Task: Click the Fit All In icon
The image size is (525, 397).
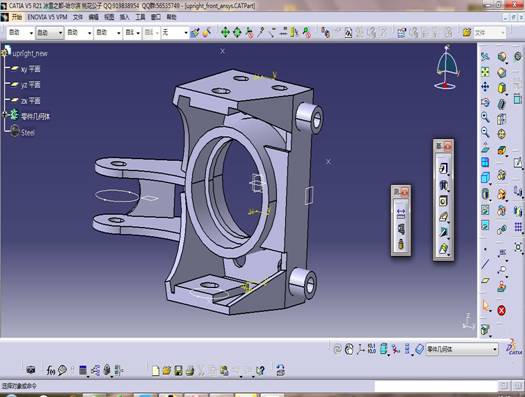Action: point(485,72)
